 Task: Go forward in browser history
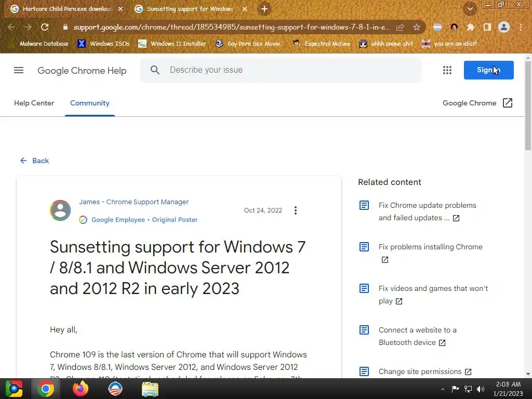pyautogui.click(x=28, y=27)
